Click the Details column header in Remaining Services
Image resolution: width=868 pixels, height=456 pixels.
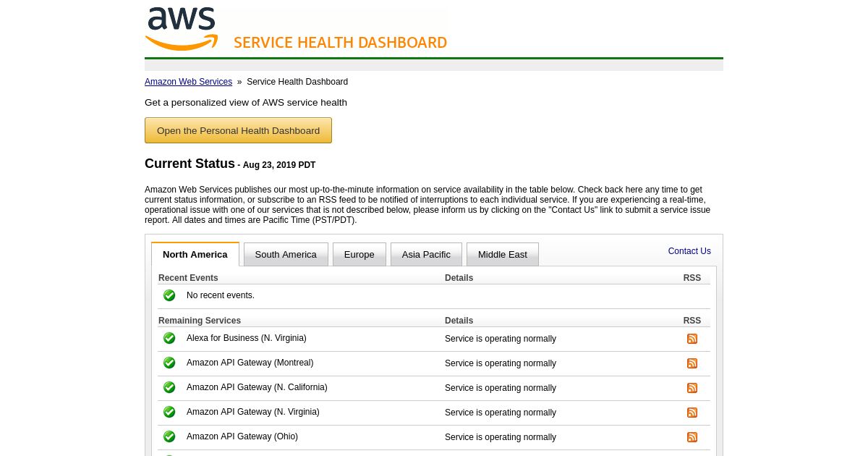[x=459, y=321]
